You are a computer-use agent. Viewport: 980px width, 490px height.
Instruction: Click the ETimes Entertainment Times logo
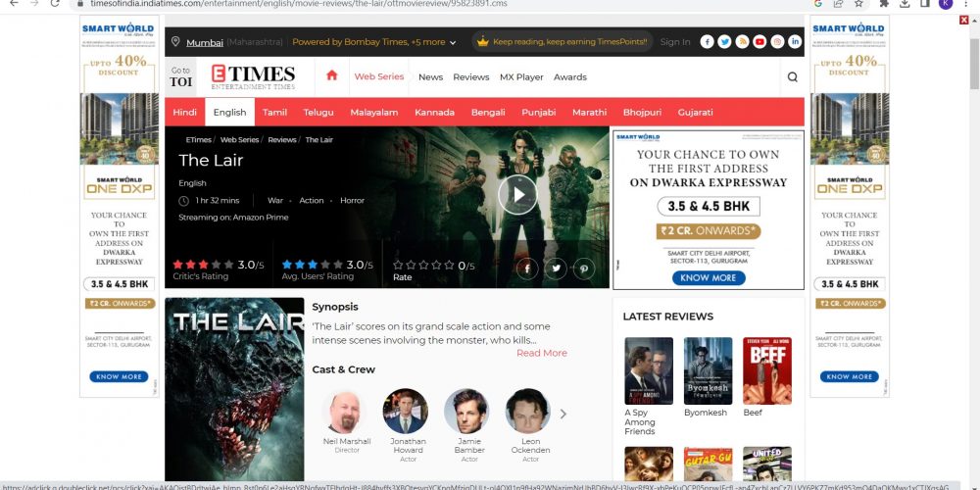[253, 76]
